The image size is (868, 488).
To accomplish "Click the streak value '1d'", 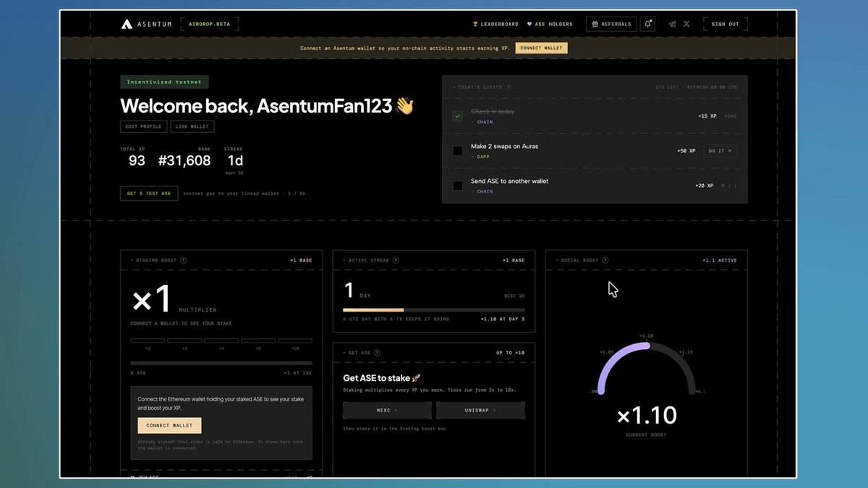I will point(235,160).
